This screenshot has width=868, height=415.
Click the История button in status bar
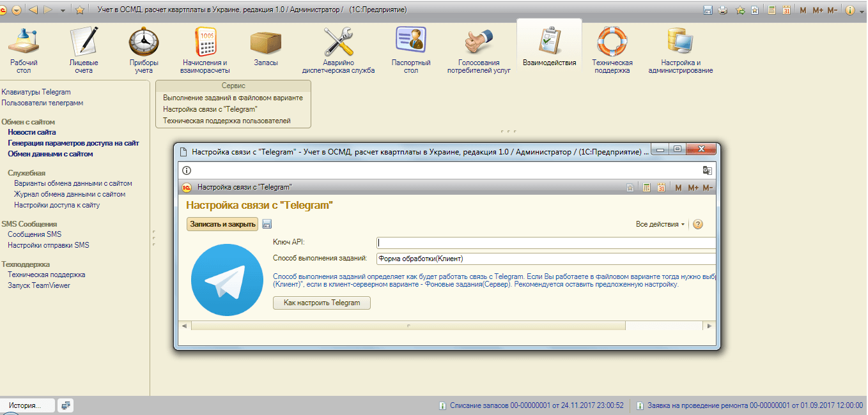27,405
